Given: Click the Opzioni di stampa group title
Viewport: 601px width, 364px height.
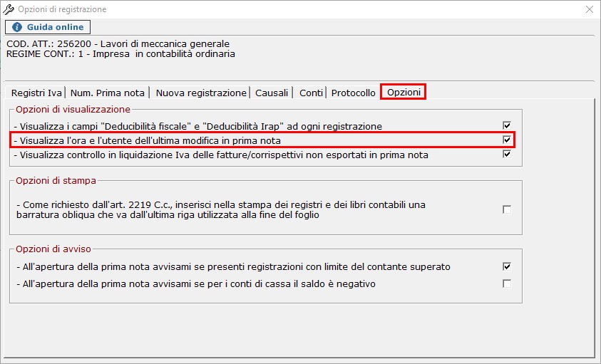Looking at the screenshot, I should point(56,180).
